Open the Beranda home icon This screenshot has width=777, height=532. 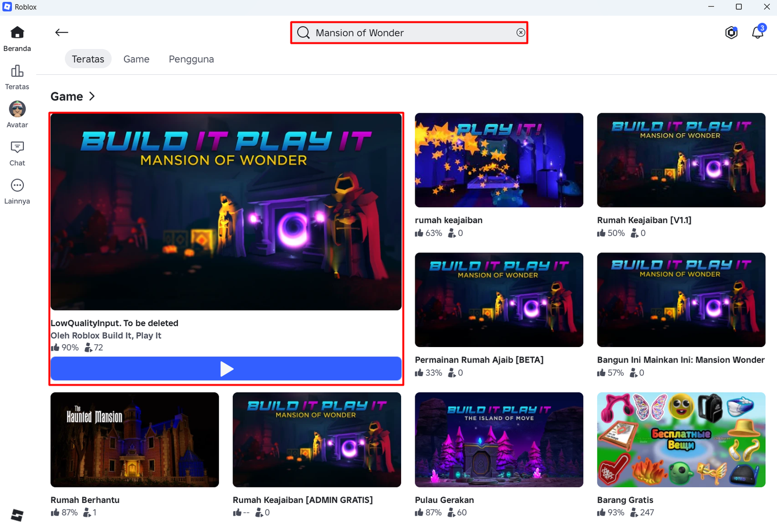point(17,33)
